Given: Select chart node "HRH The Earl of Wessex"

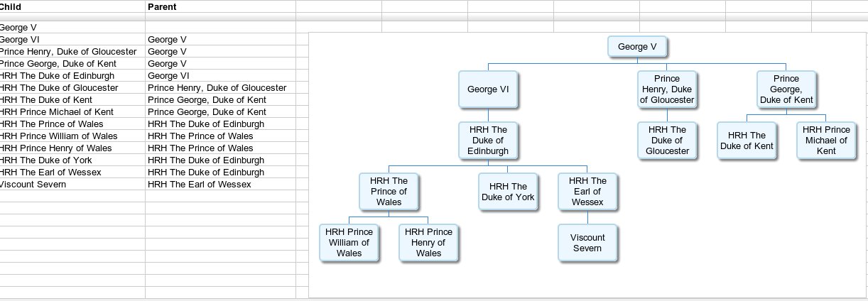Looking at the screenshot, I should pos(587,191).
